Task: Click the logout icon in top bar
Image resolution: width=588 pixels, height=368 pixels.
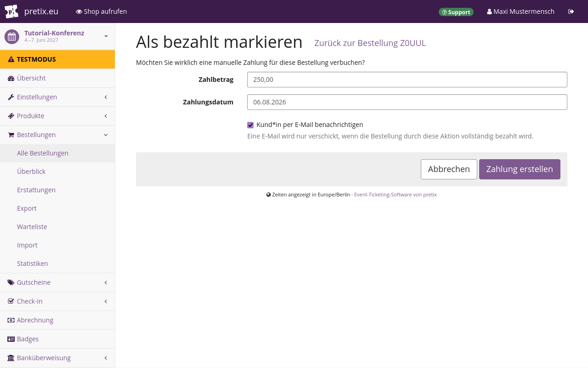Action: click(571, 11)
